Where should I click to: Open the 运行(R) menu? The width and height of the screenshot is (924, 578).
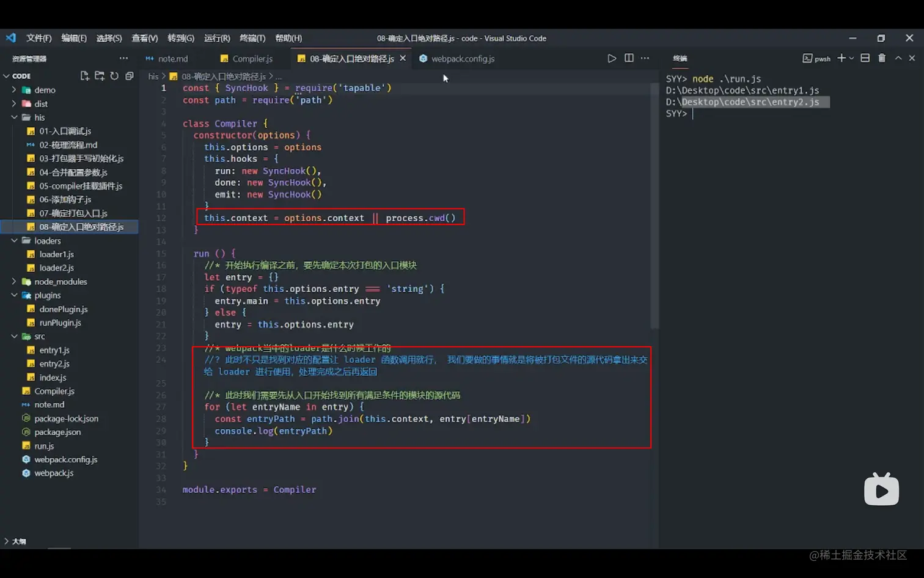217,38
